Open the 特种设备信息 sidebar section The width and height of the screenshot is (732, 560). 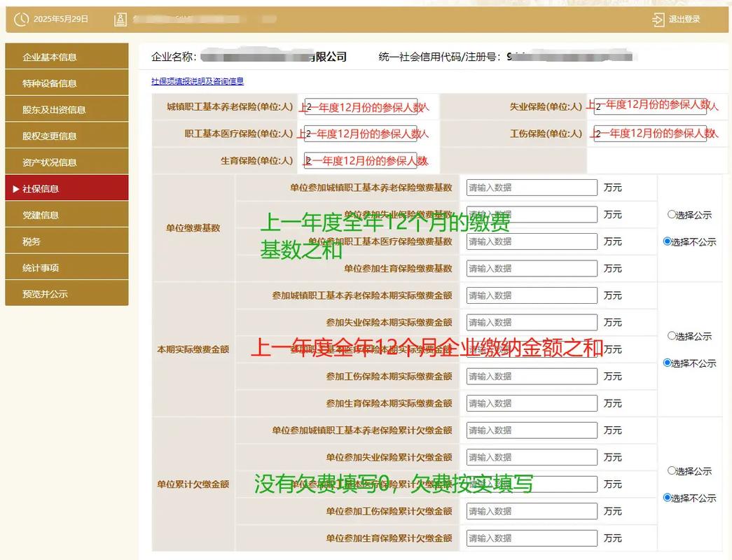67,82
